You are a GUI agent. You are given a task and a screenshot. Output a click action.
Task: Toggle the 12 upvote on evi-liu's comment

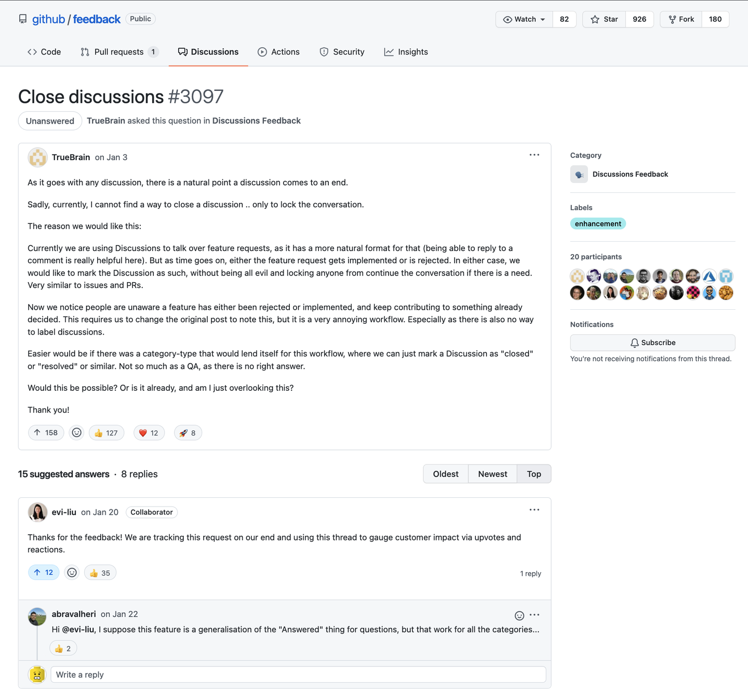(44, 573)
